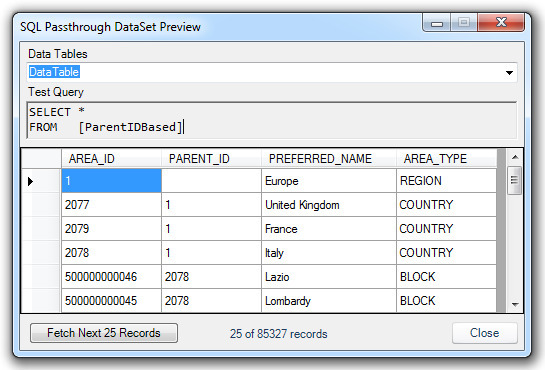Select PARENT_ID cell in France row
This screenshot has height=370, width=545.
pyautogui.click(x=211, y=229)
